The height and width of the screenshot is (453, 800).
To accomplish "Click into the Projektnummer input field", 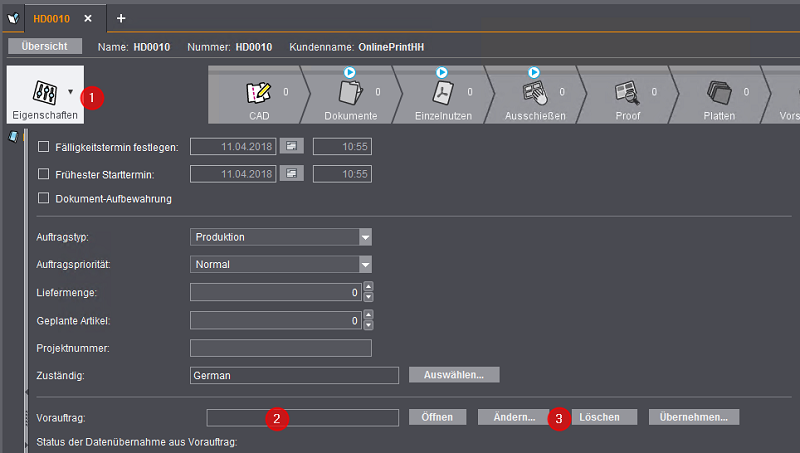I will tap(280, 348).
